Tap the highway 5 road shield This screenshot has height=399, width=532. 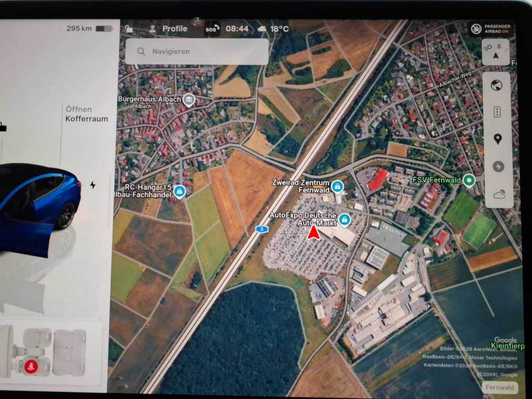pyautogui.click(x=262, y=229)
